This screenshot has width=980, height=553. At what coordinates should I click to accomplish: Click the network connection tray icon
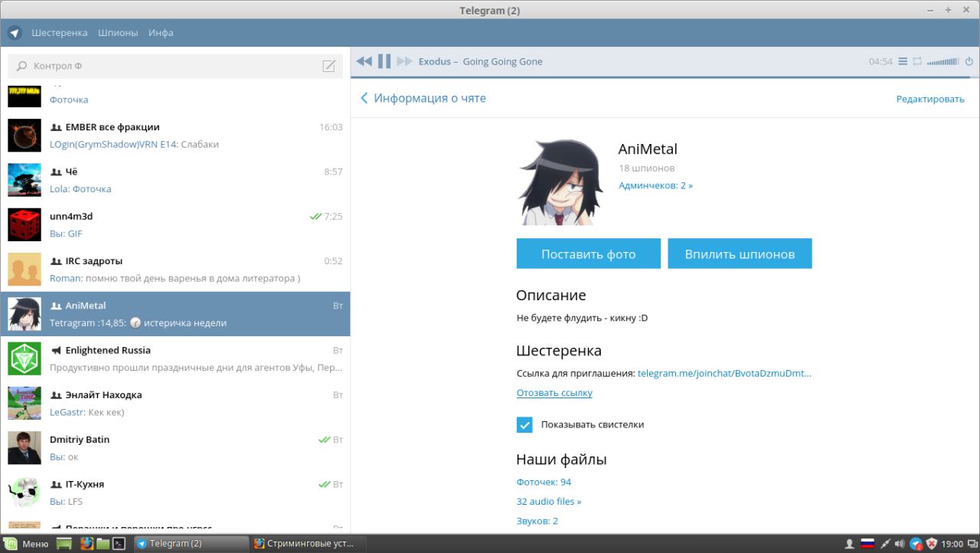[885, 544]
